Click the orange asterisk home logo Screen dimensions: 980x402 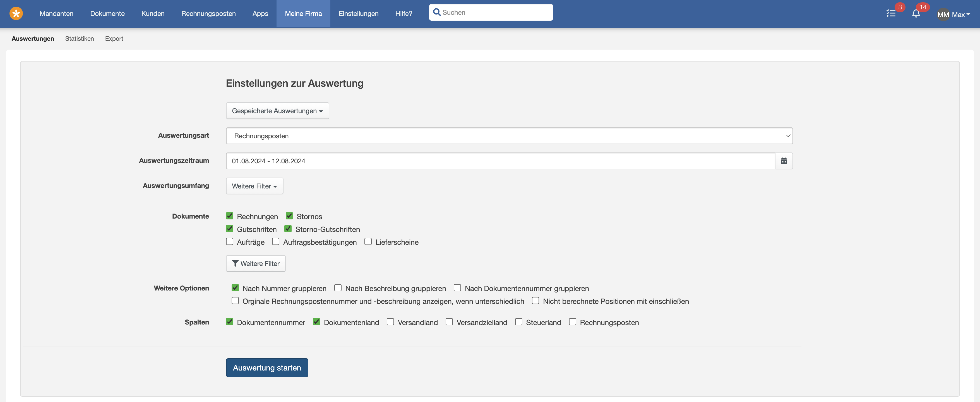tap(16, 14)
